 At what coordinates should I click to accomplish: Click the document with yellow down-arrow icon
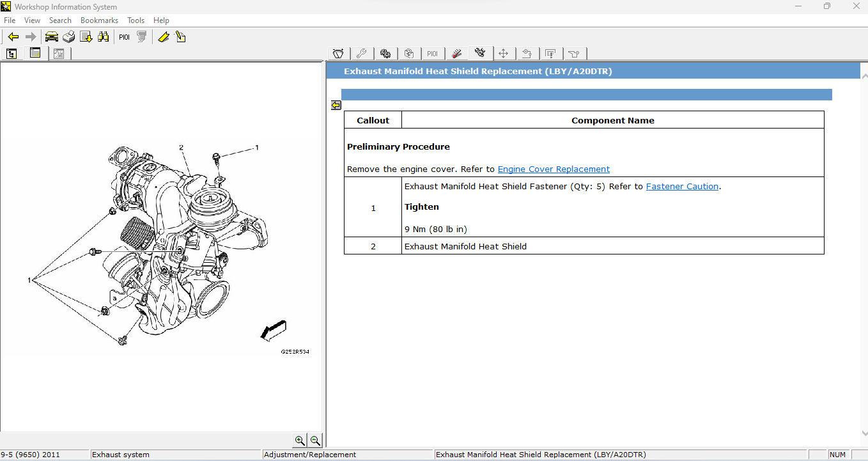[86, 37]
